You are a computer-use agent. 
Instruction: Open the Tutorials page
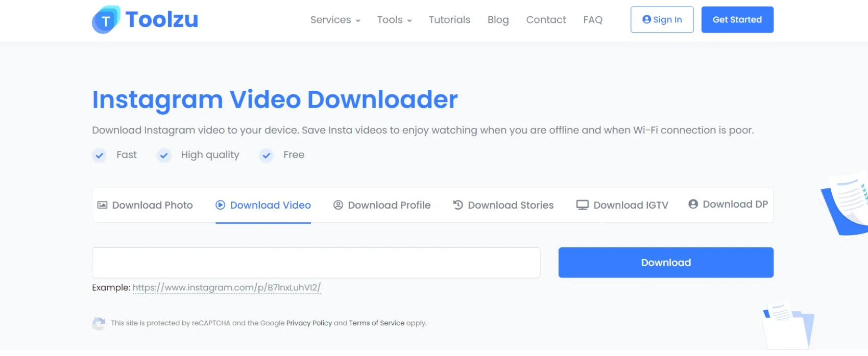pyautogui.click(x=449, y=20)
